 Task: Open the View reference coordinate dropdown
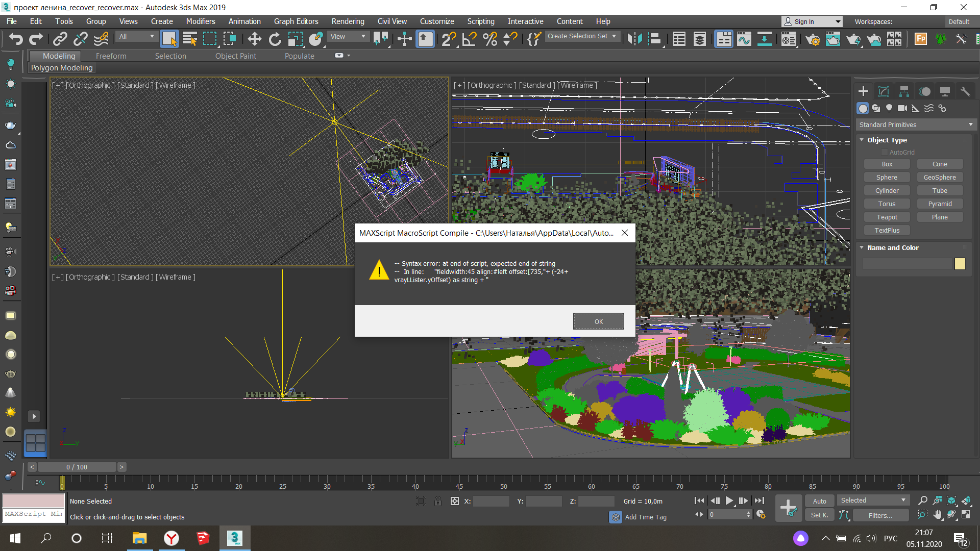(x=348, y=36)
